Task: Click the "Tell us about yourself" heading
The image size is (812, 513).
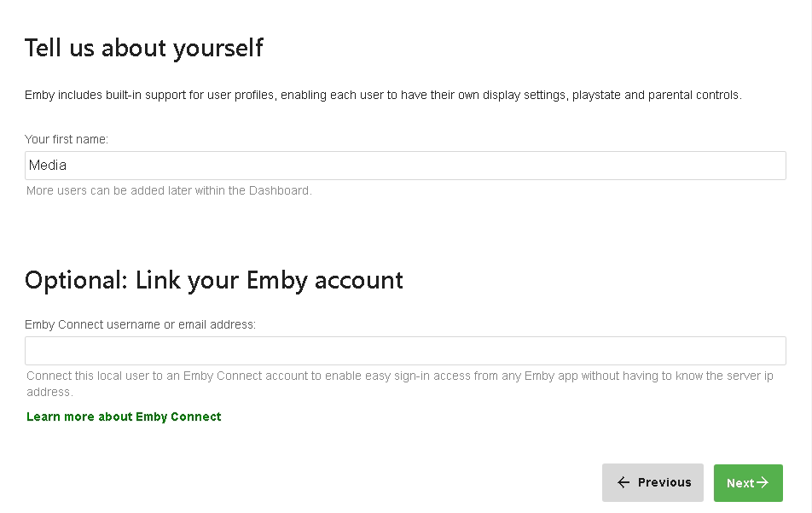Action: coord(143,48)
